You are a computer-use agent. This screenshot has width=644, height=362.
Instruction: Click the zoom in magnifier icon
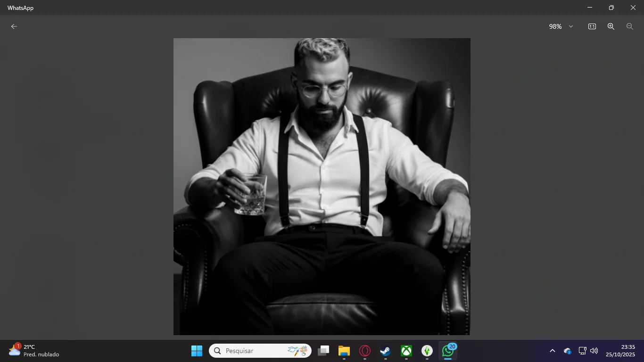611,26
